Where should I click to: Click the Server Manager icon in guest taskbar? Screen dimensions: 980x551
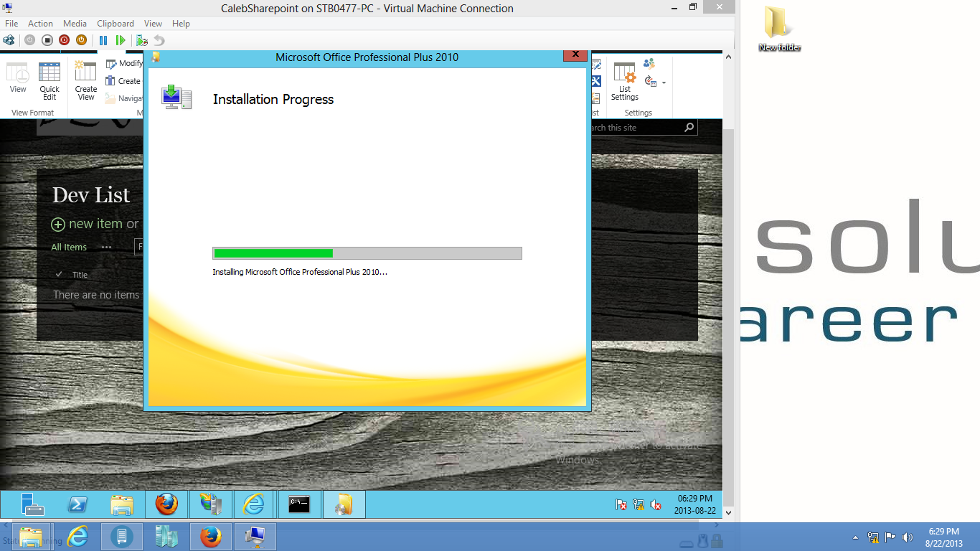(32, 504)
